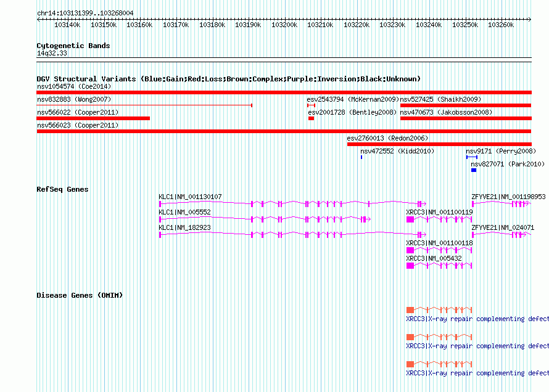Open the nsv527425 (Shaikh2009) variant label
Viewport: 549px width, 392px height.
pyautogui.click(x=440, y=99)
